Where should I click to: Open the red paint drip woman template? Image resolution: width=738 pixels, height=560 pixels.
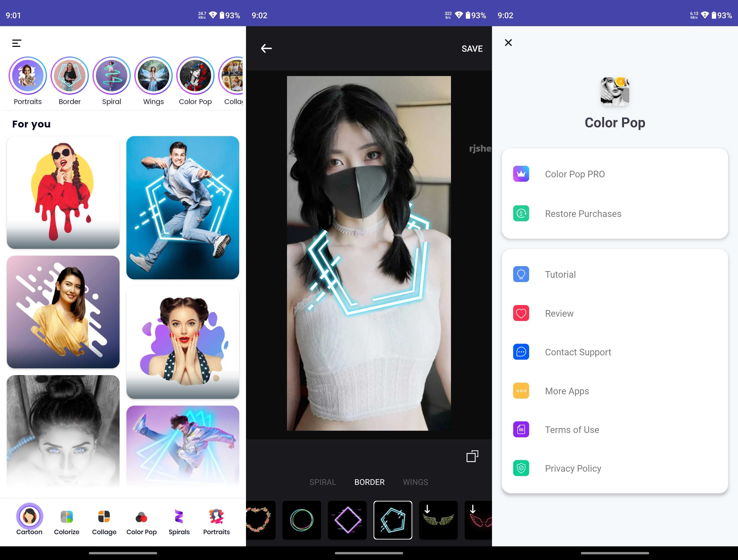pos(63,192)
